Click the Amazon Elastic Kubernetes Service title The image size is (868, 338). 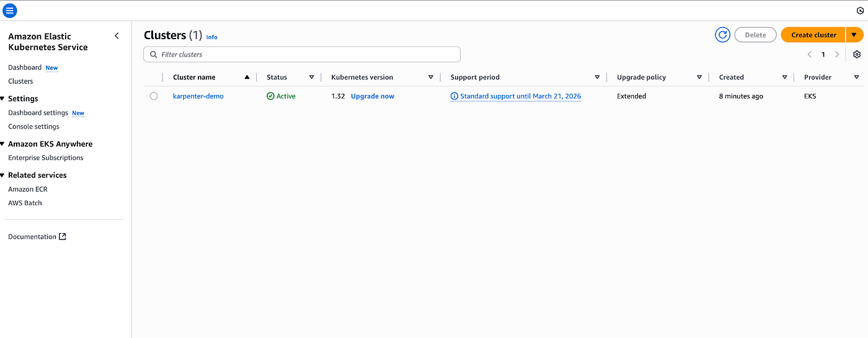click(x=48, y=42)
